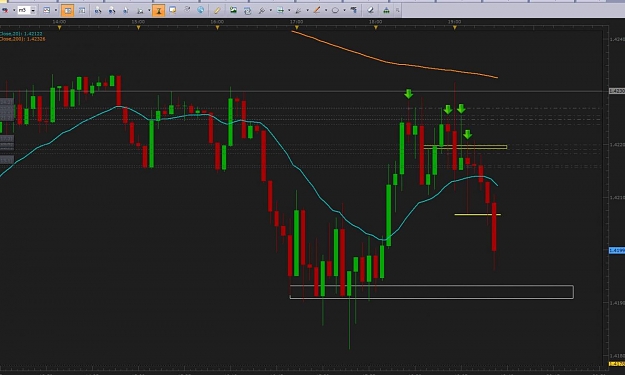This screenshot has width=625, height=375.
Task: Expand the m5 timeframe combo box arrow
Action: click(x=33, y=10)
